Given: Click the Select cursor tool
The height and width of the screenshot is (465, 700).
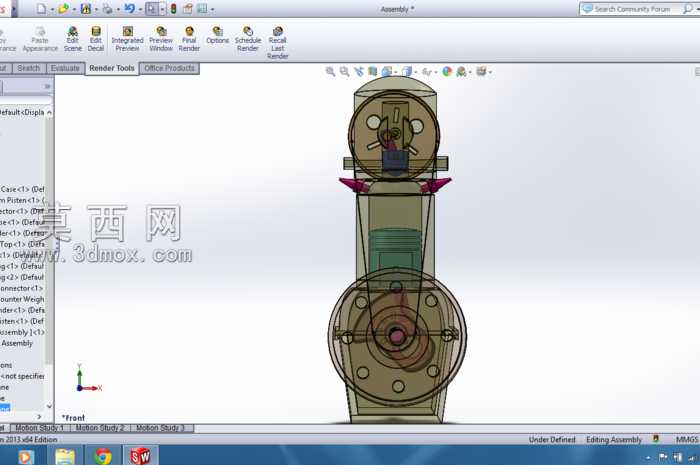Looking at the screenshot, I should (151, 8).
